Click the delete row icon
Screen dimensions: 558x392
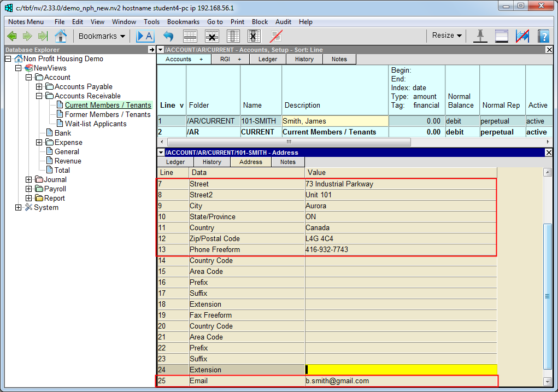tap(212, 36)
